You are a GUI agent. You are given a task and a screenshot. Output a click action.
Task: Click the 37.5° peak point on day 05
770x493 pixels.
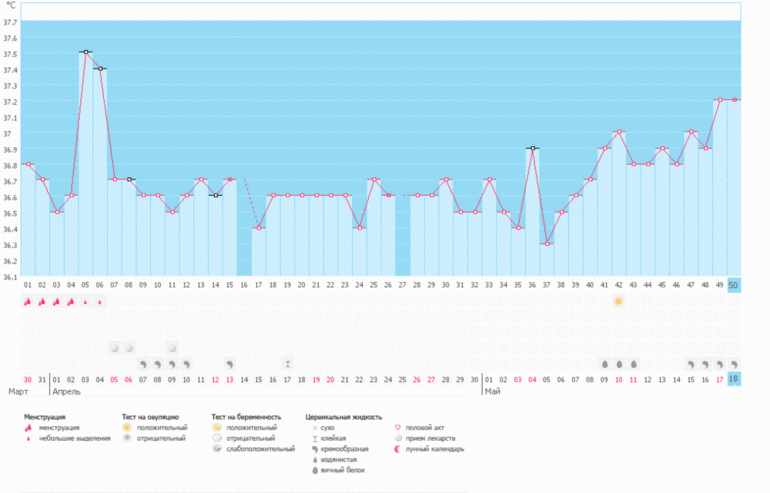pyautogui.click(x=85, y=52)
